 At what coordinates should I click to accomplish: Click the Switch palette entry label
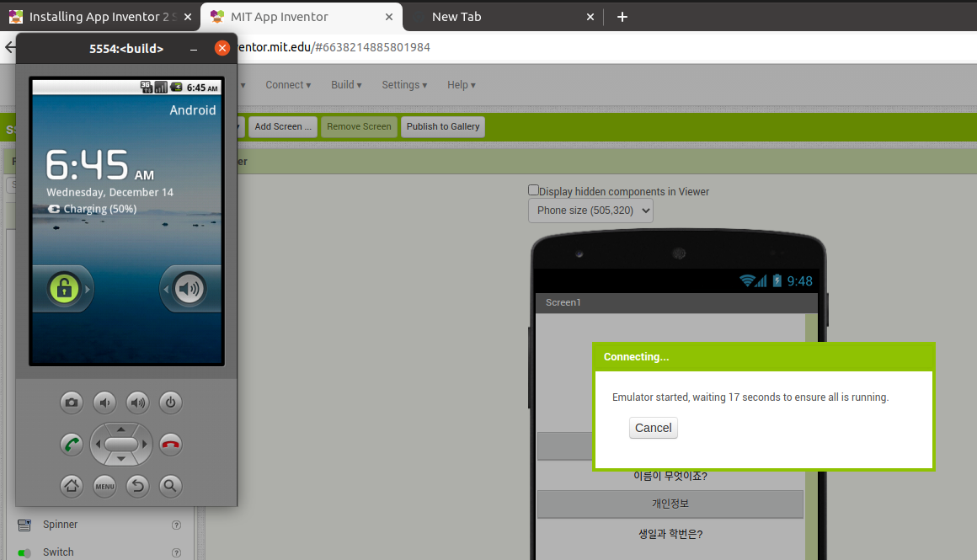(x=58, y=552)
